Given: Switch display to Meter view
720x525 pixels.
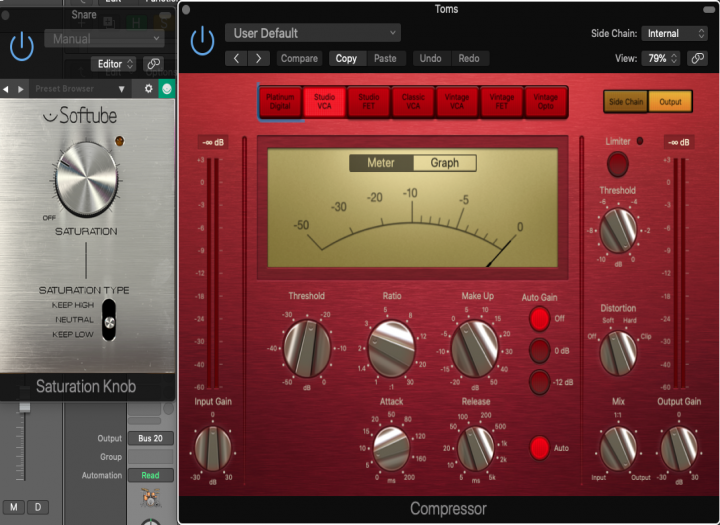Looking at the screenshot, I should coord(381,163).
